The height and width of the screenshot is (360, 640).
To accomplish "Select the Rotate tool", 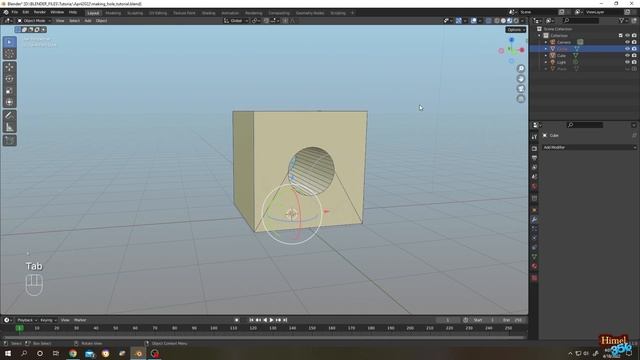I will tap(10, 79).
